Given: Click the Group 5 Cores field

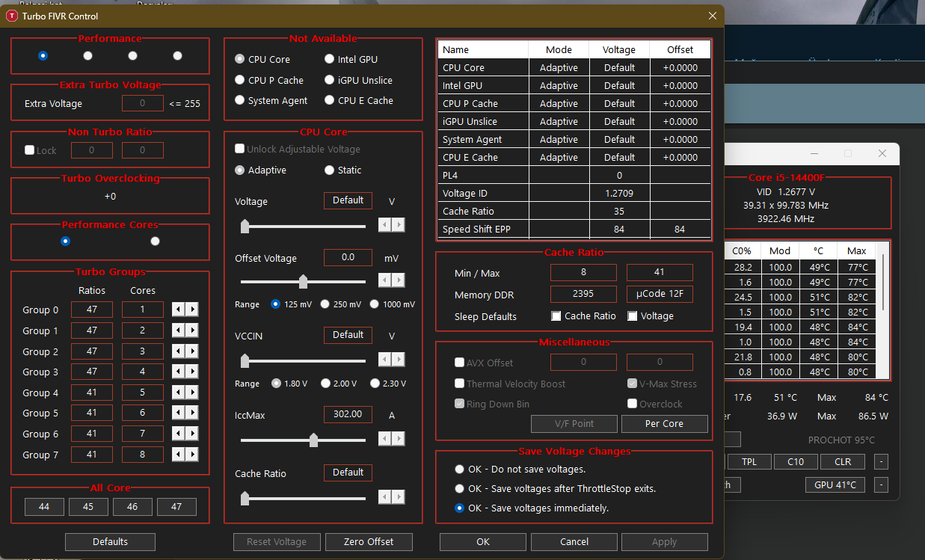Looking at the screenshot, I should [143, 413].
